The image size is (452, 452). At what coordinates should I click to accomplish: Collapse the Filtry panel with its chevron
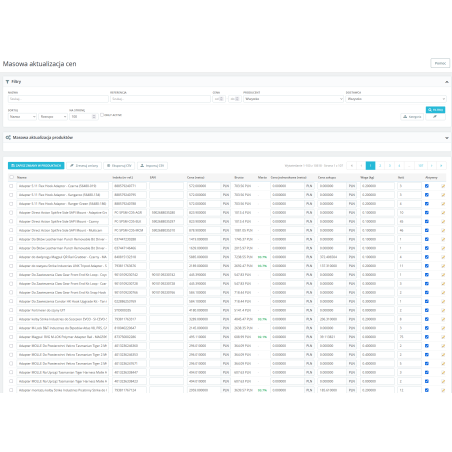pyautogui.click(x=447, y=82)
